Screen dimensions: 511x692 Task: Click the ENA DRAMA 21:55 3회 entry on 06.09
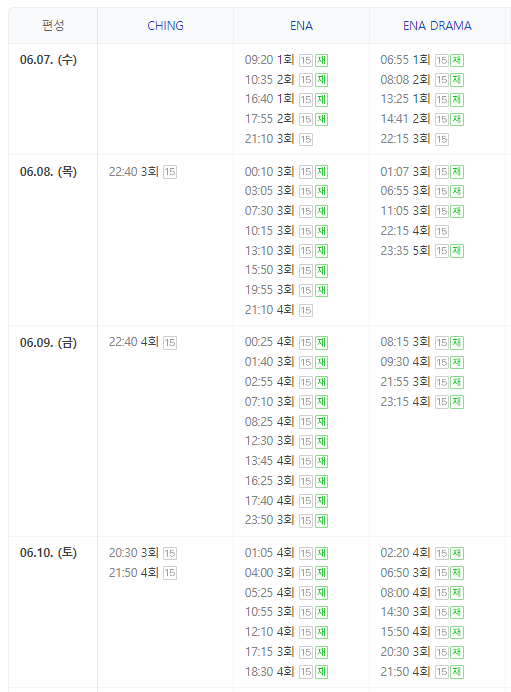tap(405, 382)
